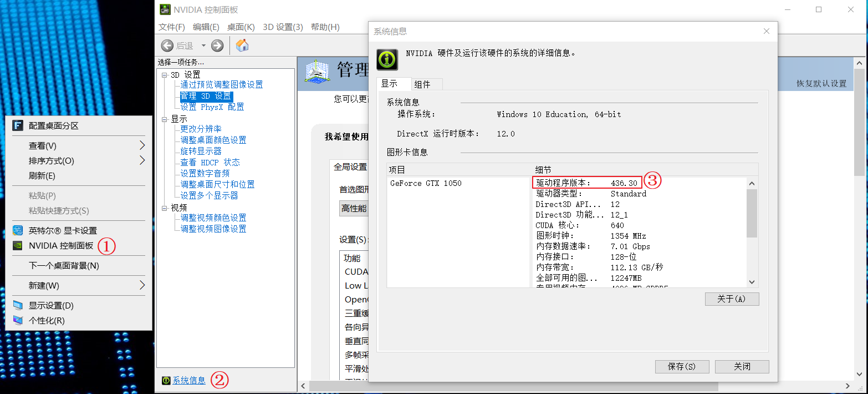This screenshot has width=868, height=394.
Task: Click the NVIDIA control panel title bar logo
Action: pos(165,9)
